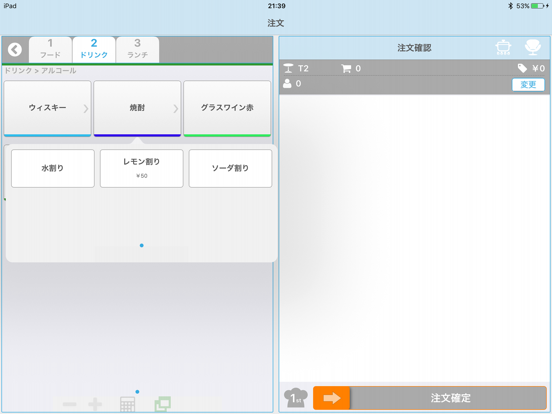Tap the 21:39 clock in status bar
Image resolution: width=552 pixels, height=414 pixels.
[x=276, y=6]
